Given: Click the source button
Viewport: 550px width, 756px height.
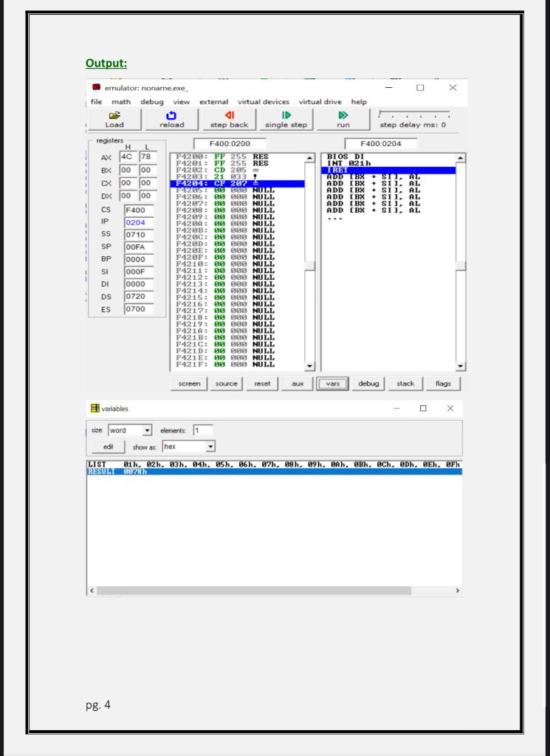Looking at the screenshot, I should coord(226,384).
